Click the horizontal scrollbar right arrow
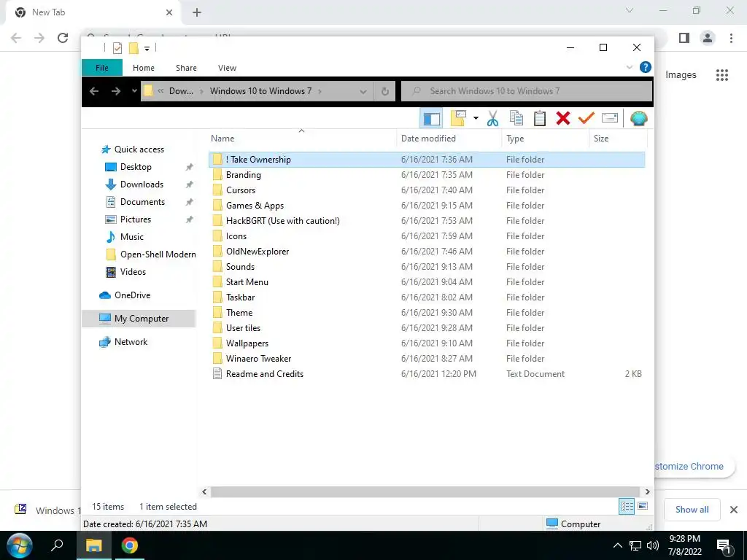The height and width of the screenshot is (560, 747). click(x=647, y=491)
